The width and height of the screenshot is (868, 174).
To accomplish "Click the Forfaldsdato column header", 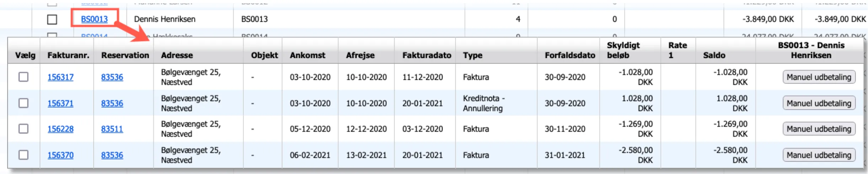I will tap(570, 55).
